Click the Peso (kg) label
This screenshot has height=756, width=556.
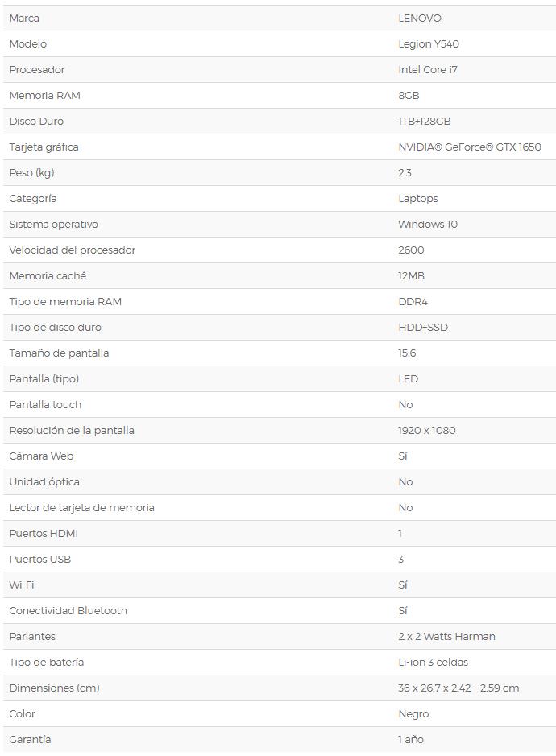[x=32, y=173]
